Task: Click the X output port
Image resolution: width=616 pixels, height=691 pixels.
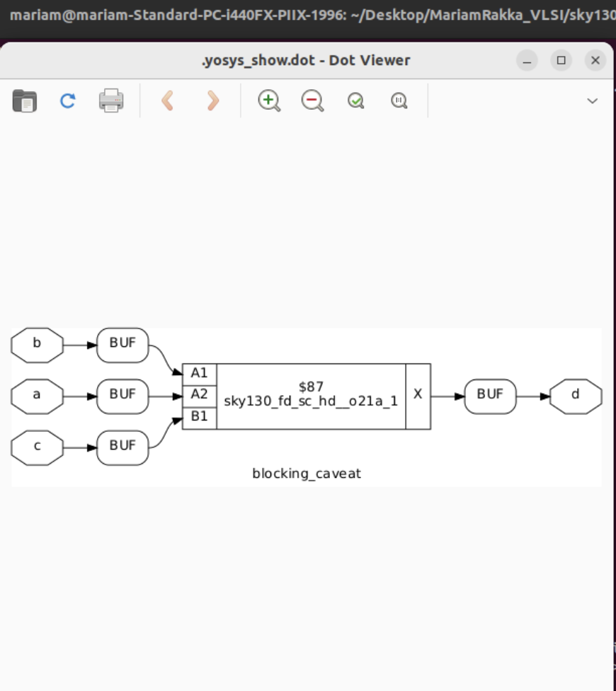Action: pos(417,395)
